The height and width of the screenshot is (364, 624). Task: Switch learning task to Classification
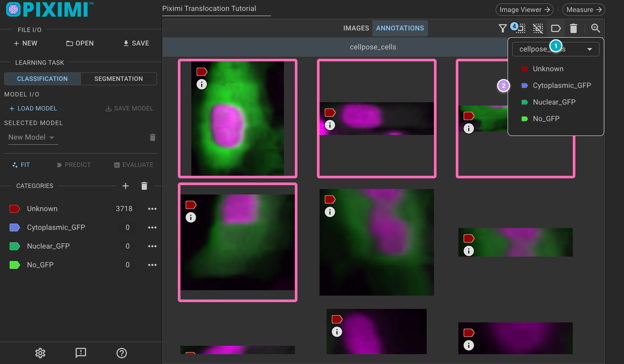click(x=42, y=79)
